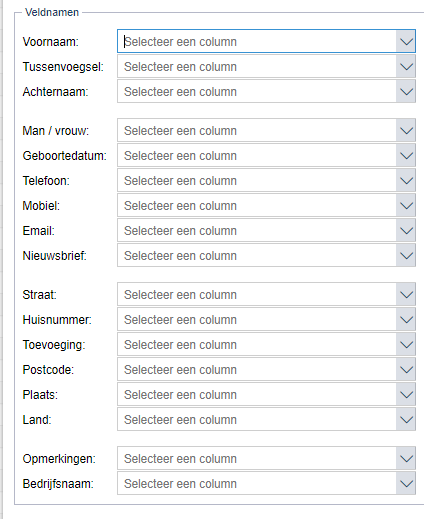
Task: Click the Nieuwsbrief dropdown arrow
Action: (406, 256)
